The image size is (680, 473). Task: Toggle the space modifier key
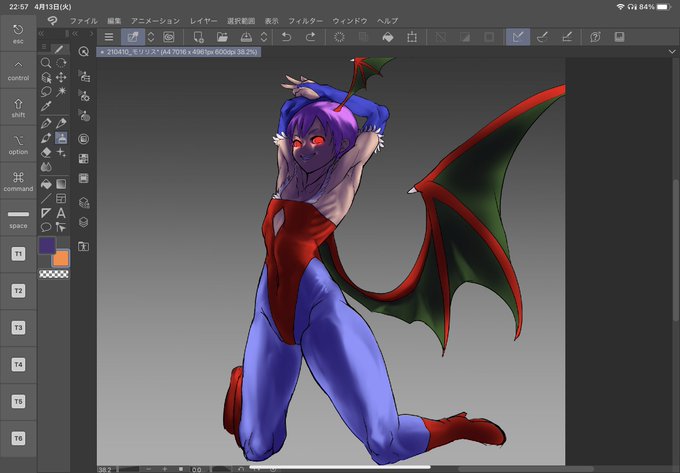[x=18, y=218]
